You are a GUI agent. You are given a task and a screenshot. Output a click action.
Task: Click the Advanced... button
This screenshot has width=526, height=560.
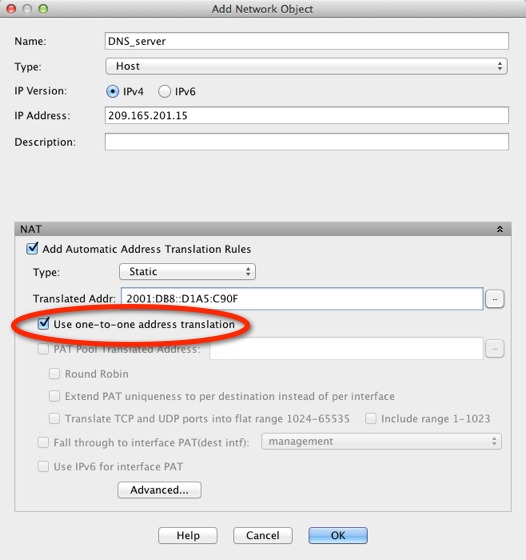pos(159,490)
